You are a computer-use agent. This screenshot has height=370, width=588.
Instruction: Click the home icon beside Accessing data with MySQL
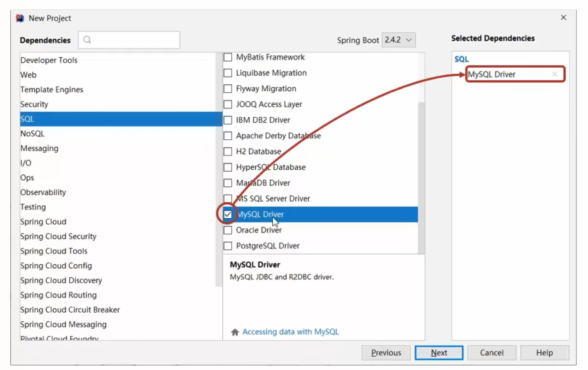235,332
